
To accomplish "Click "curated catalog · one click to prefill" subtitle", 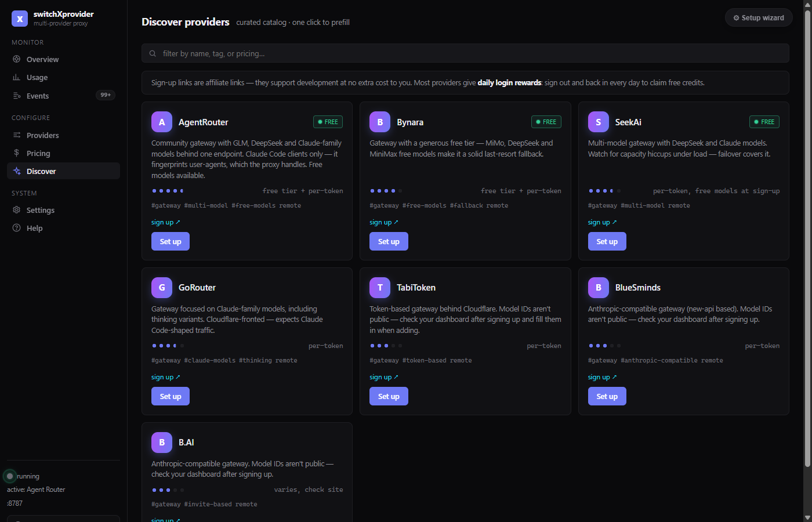I will pyautogui.click(x=293, y=23).
